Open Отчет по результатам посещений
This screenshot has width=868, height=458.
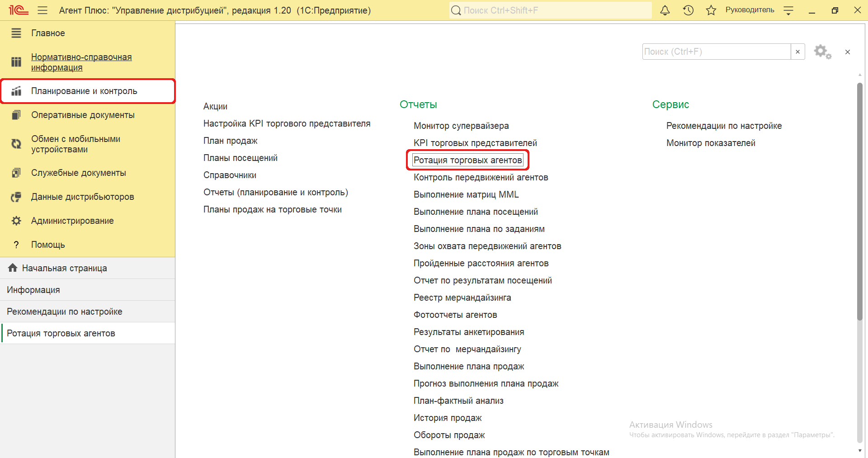483,280
